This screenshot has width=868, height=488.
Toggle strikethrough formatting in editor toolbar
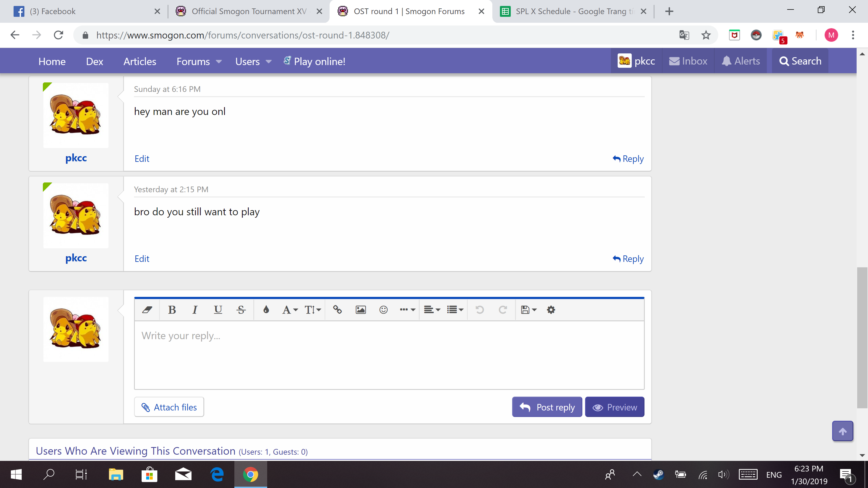tap(241, 310)
